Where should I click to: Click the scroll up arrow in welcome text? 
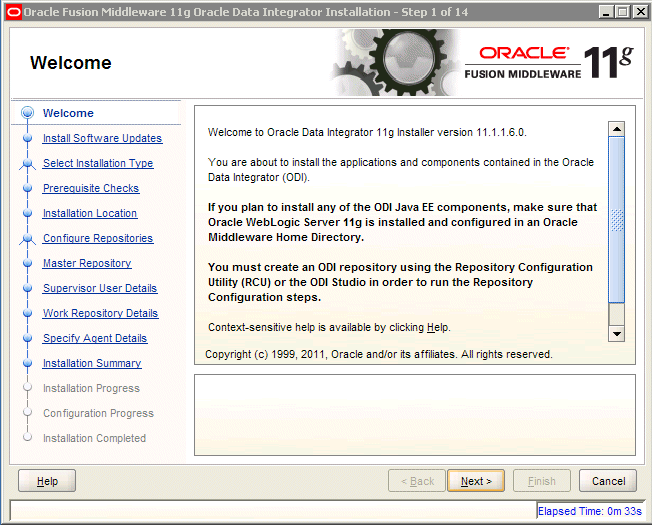[616, 129]
